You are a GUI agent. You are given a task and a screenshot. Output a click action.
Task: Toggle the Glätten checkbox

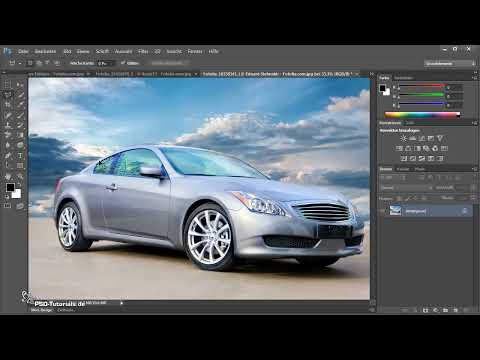123,63
